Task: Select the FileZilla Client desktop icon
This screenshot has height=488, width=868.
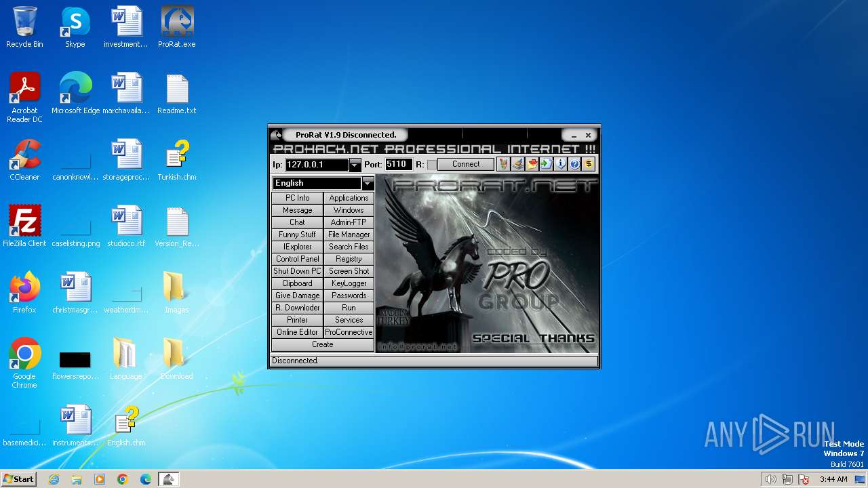Action: [x=24, y=227]
